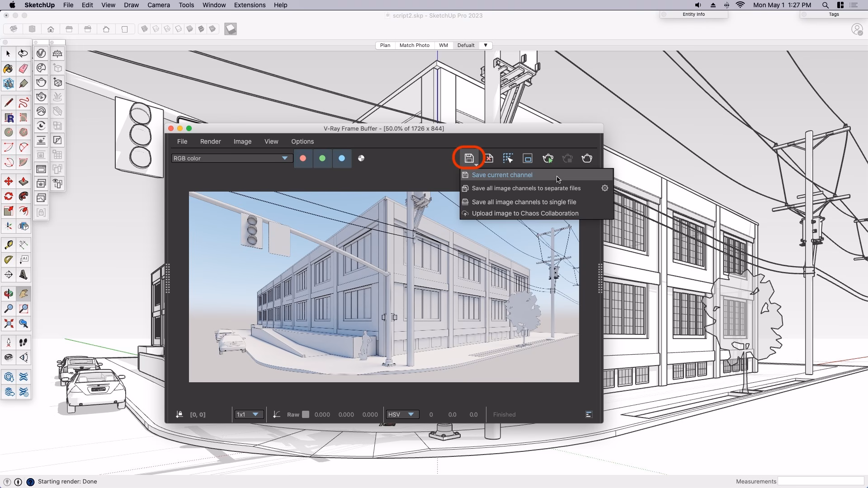Toggle the red channel swatch in frame buffer
The width and height of the screenshot is (868, 488).
coord(303,159)
